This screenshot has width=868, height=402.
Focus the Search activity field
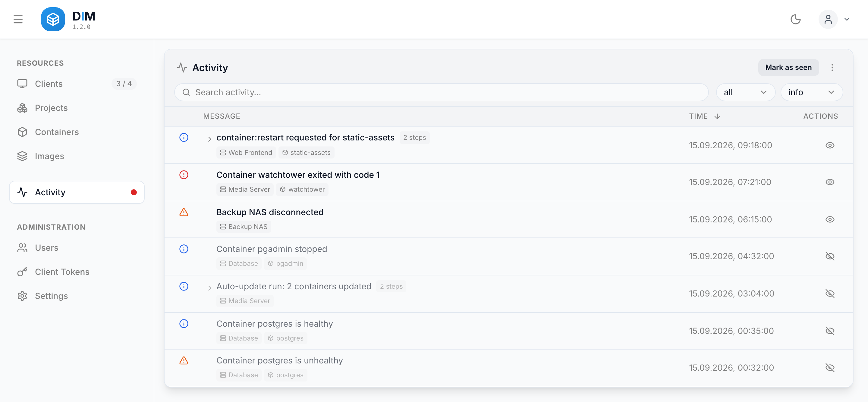pos(441,92)
